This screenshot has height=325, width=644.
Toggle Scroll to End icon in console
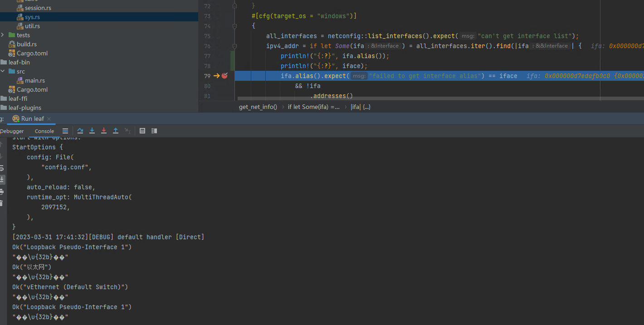(2, 180)
